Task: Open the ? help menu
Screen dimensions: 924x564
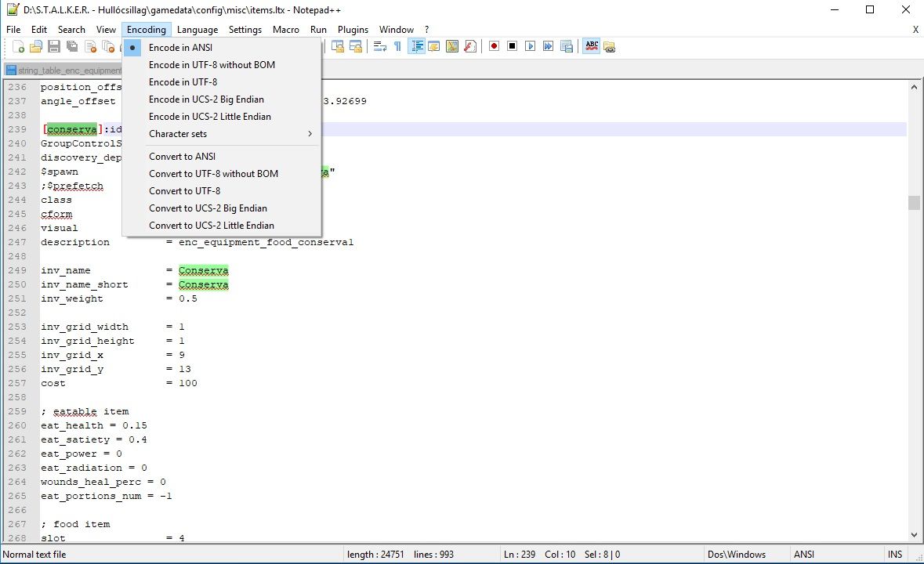Action: 426,30
